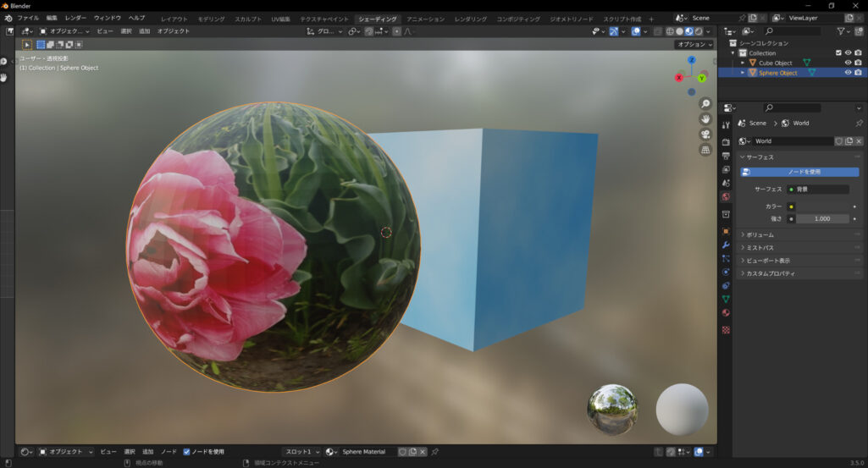Viewport: 868px width, 468px height.
Task: Hide Sphere Object in viewport
Action: click(848, 73)
